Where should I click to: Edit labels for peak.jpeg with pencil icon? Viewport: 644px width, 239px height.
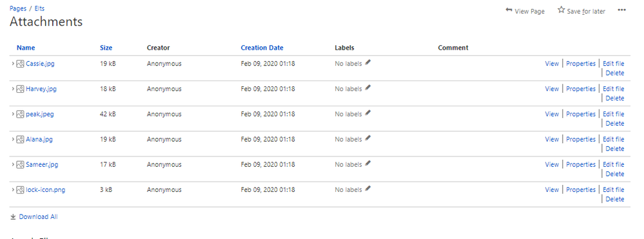(x=367, y=113)
